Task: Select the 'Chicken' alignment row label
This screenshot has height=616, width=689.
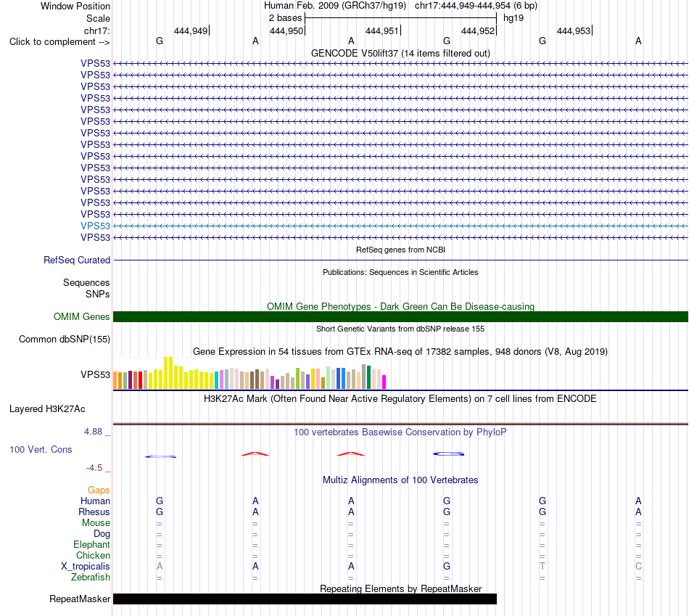Action: pos(93,556)
